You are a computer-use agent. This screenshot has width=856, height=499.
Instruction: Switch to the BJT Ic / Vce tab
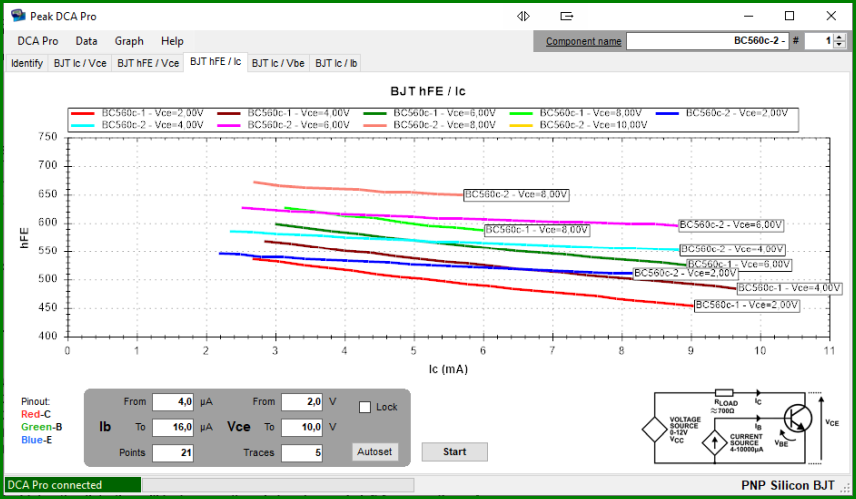tap(80, 63)
